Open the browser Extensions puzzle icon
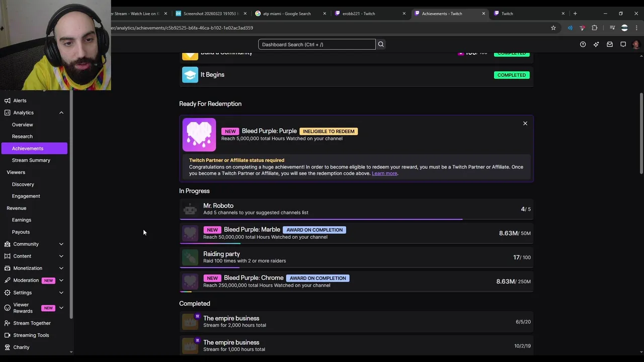 [x=595, y=28]
